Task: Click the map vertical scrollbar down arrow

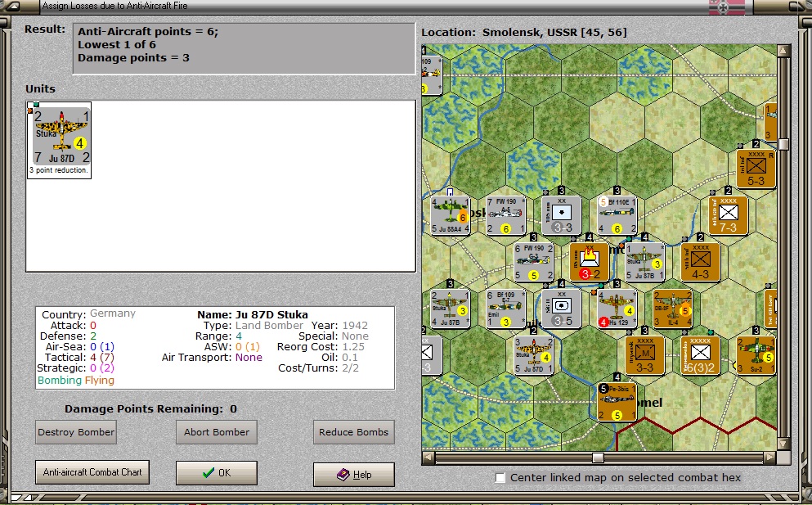Action: point(783,444)
